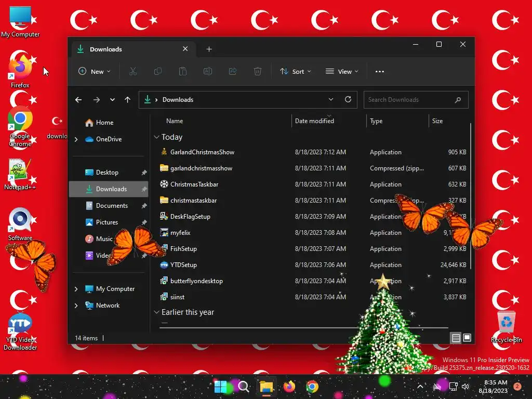Viewport: 532px width, 399px height.
Task: Open the View dropdown menu
Action: click(x=342, y=72)
